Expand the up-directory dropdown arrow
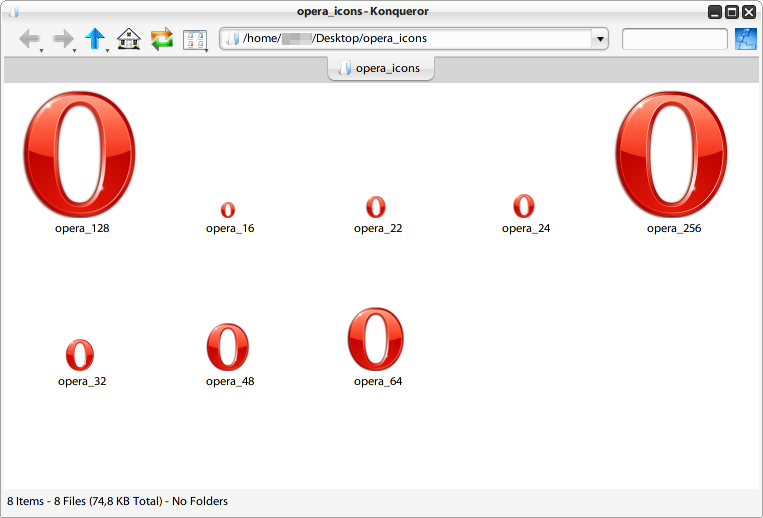Screen dimensions: 763x518 (108, 51)
